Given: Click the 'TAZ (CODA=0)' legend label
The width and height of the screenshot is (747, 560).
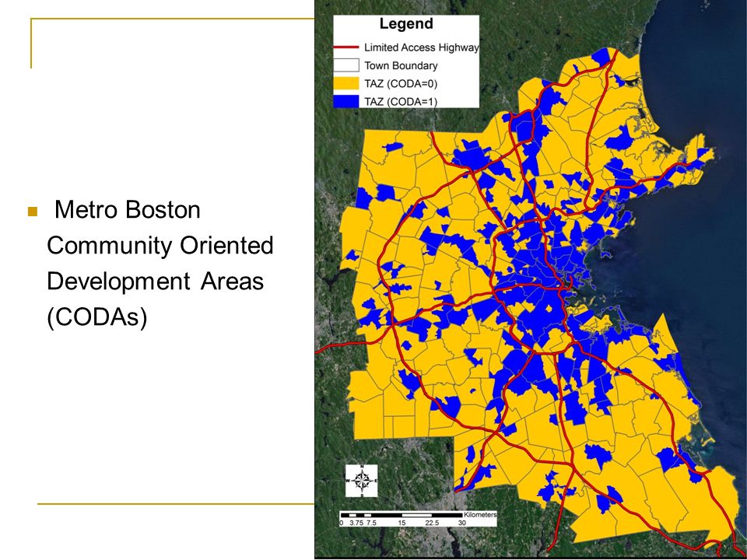Looking at the screenshot, I should coord(401,83).
